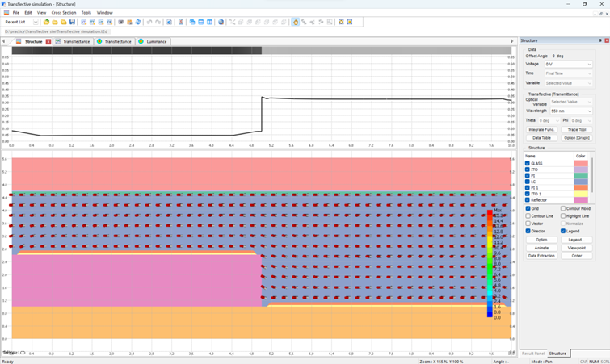This screenshot has width=610, height=364.
Task: Open the Wavelength dropdown showing 550 nm
Action: pyautogui.click(x=571, y=111)
